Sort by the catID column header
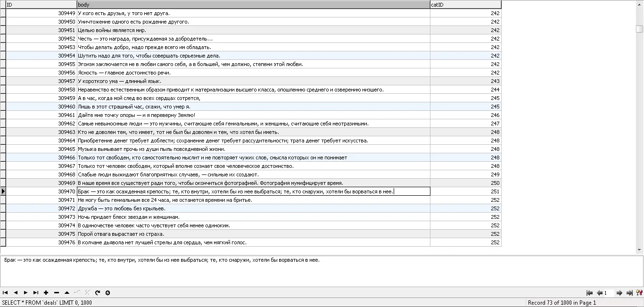This screenshot has width=644, height=307. 466,5
